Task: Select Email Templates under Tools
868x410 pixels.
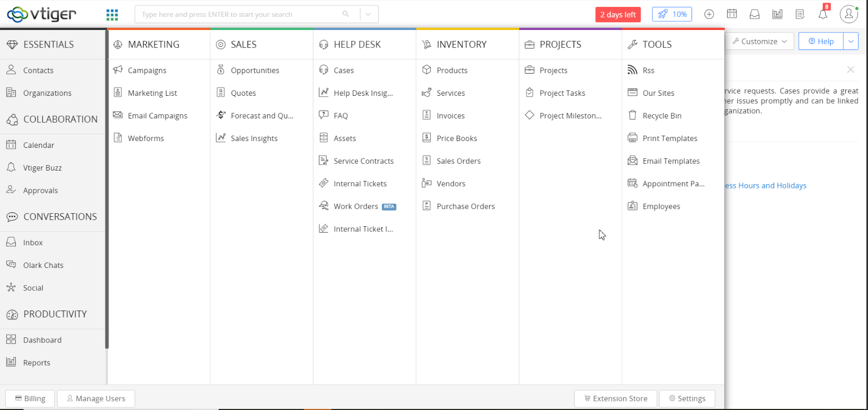Action: tap(671, 161)
